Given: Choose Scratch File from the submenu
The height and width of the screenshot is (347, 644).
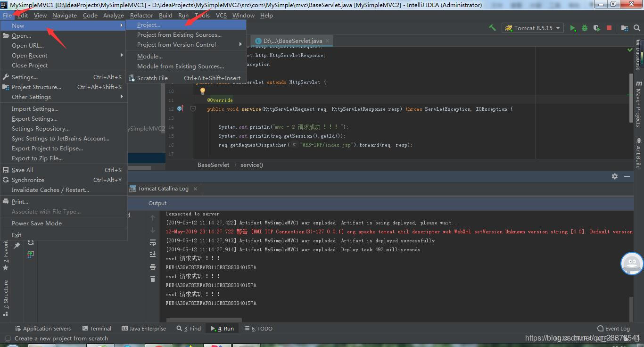Looking at the screenshot, I should pyautogui.click(x=186, y=78).
